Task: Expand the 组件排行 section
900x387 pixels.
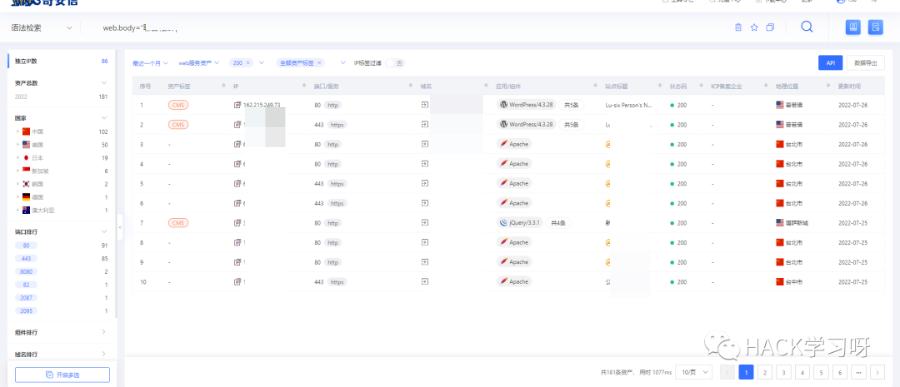Action: pos(104,332)
